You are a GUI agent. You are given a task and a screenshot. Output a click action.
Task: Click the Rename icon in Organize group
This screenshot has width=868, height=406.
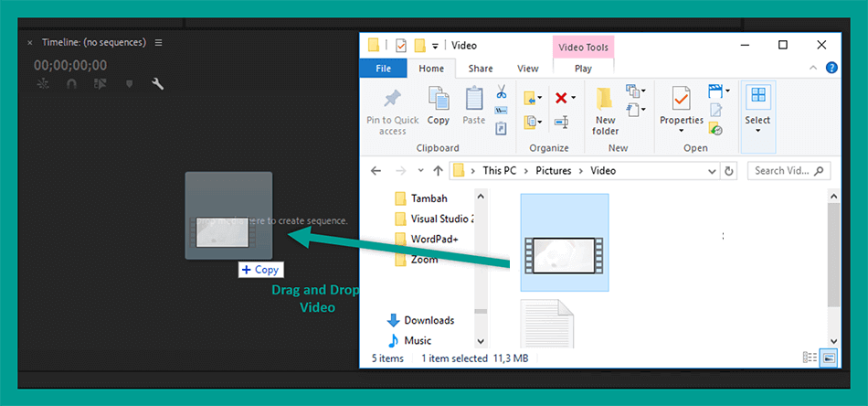[x=561, y=122]
